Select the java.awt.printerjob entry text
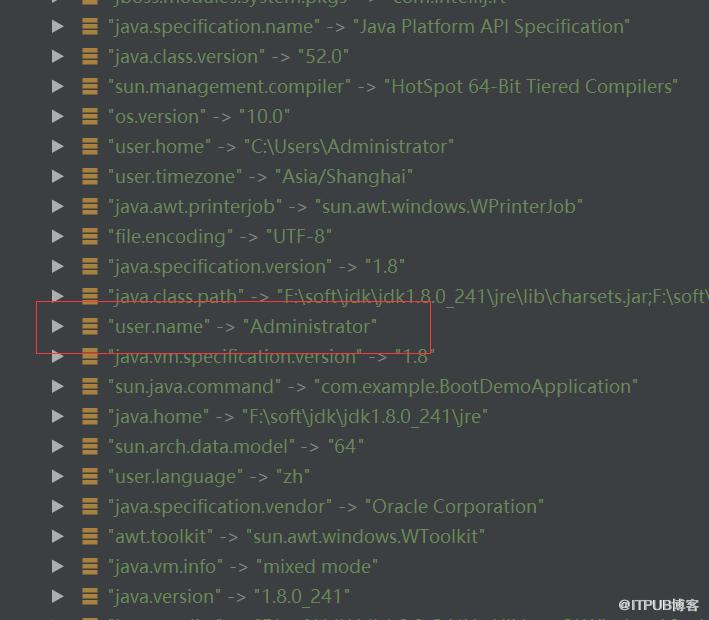This screenshot has height=620, width=709. point(345,207)
